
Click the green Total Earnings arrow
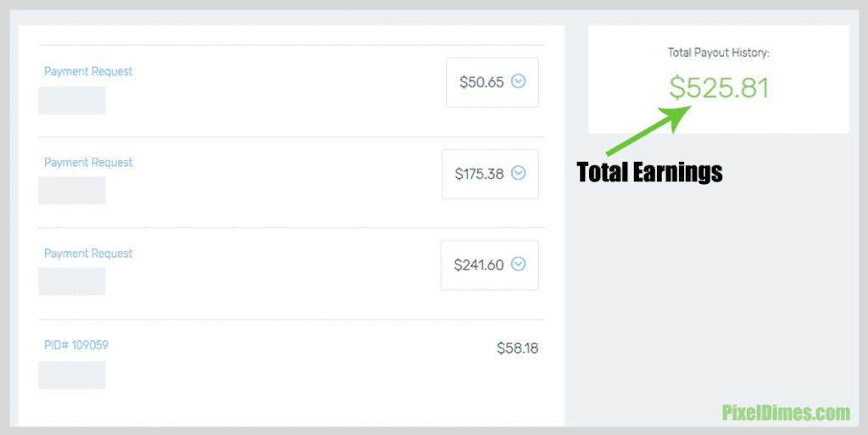(x=648, y=130)
